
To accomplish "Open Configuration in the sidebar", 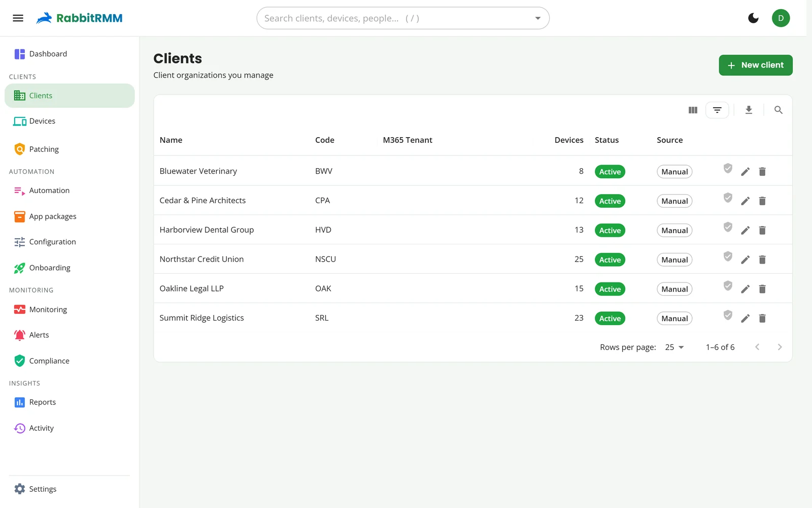I will pyautogui.click(x=70, y=242).
